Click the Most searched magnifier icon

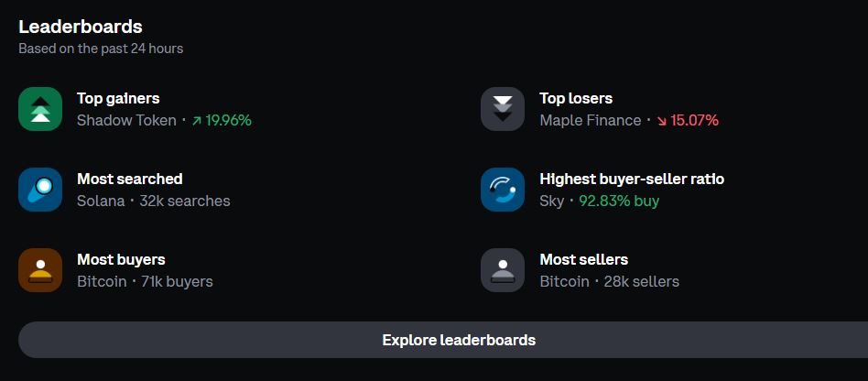click(x=40, y=190)
